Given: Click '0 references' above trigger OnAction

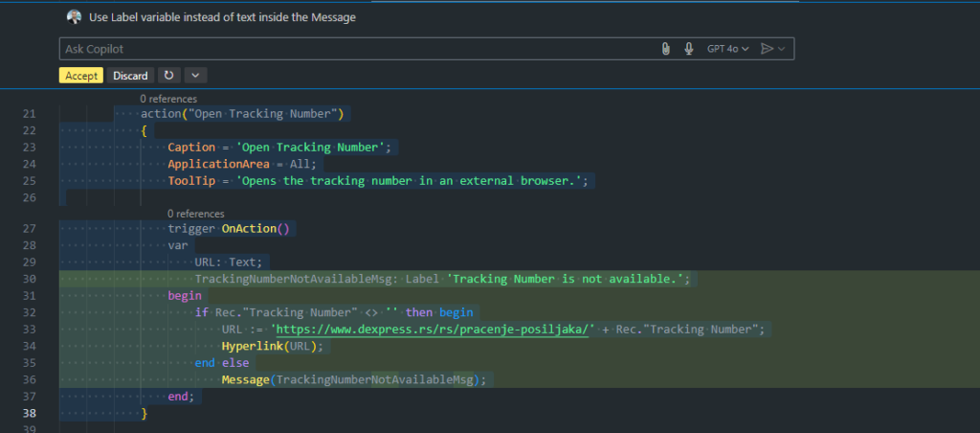Looking at the screenshot, I should pos(195,214).
